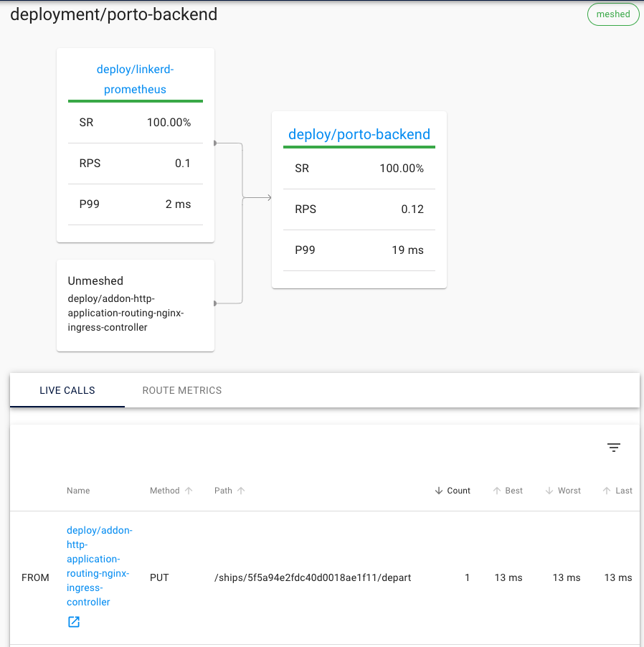Click the Count column down arrow

pyautogui.click(x=439, y=491)
